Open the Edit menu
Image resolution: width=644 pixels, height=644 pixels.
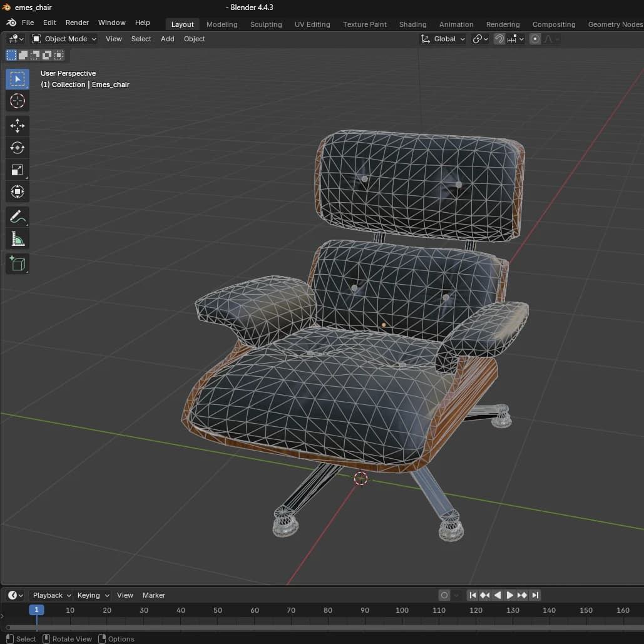click(x=49, y=23)
